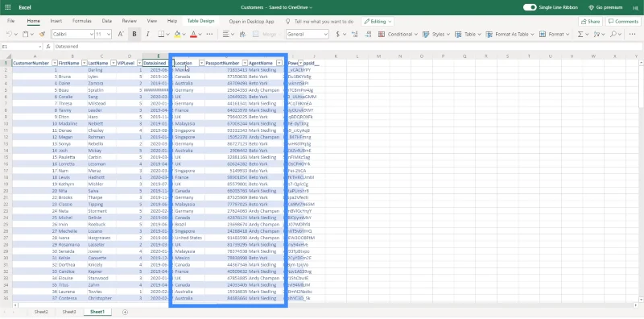This screenshot has width=644, height=319.
Task: Select the Format Painter brush
Action: pos(42,34)
